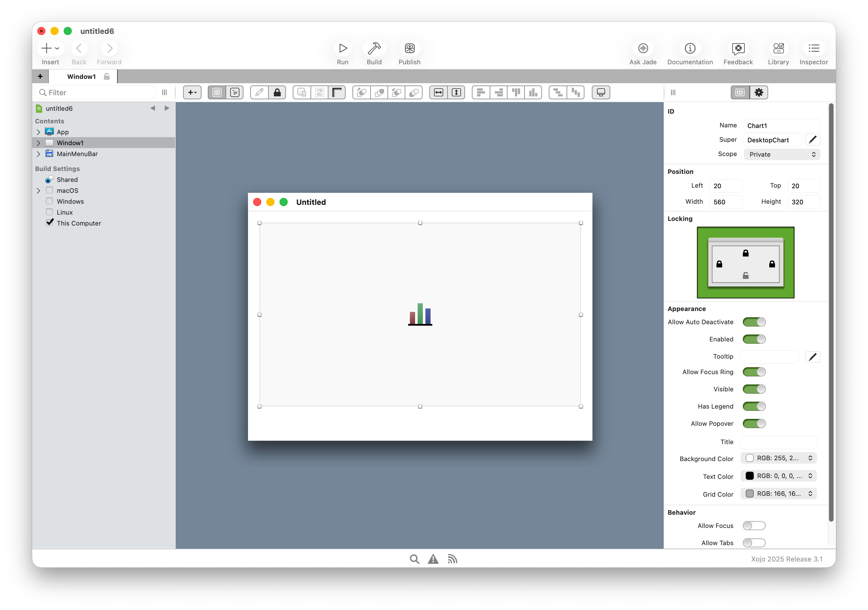
Task: Open the Library panel icon
Action: (778, 48)
